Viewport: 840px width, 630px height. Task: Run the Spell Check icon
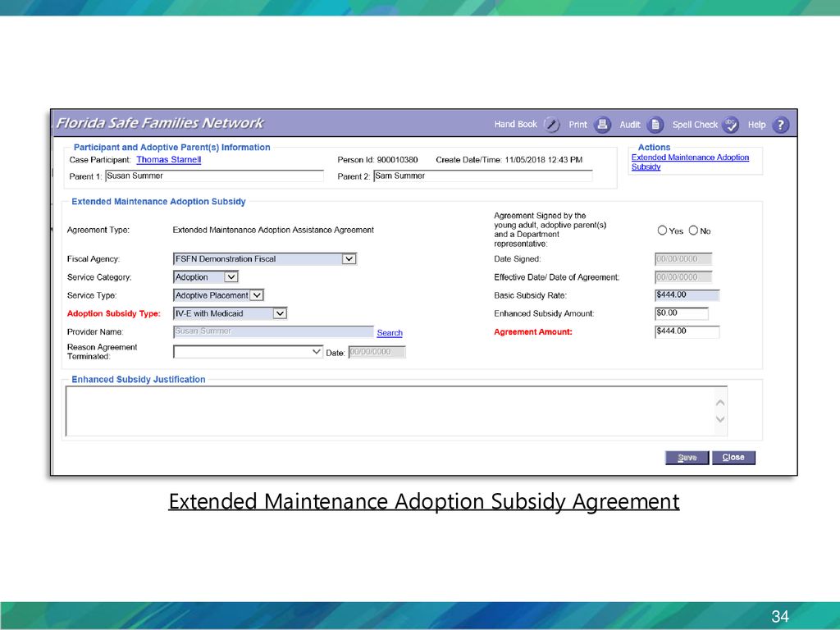click(731, 125)
